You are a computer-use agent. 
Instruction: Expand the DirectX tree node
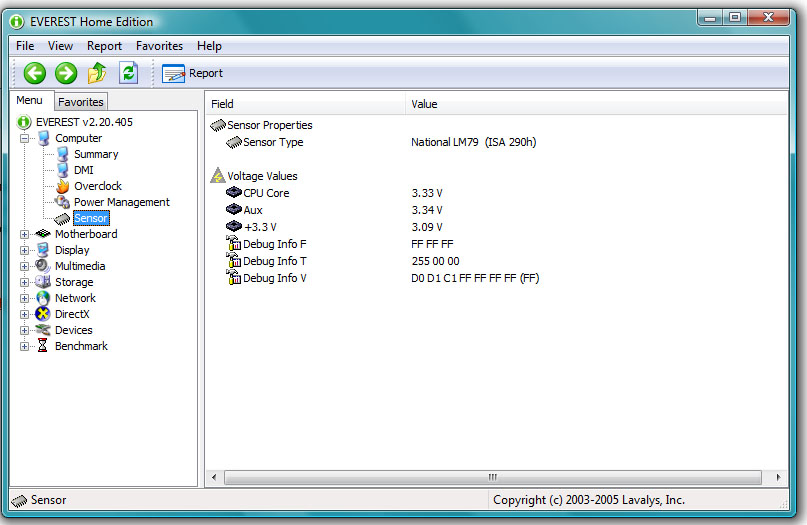coord(24,314)
